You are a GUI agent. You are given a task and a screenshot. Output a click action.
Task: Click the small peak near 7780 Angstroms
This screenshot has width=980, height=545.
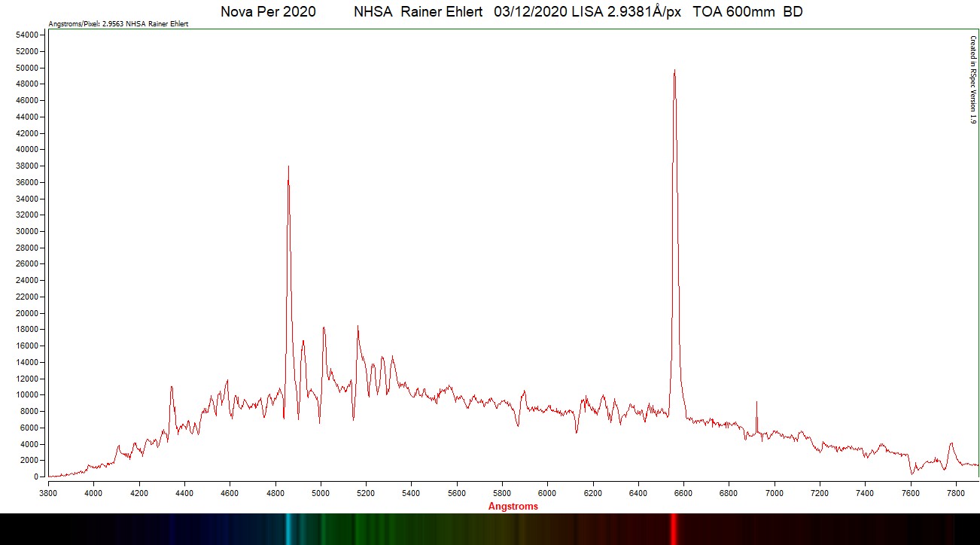(x=951, y=444)
